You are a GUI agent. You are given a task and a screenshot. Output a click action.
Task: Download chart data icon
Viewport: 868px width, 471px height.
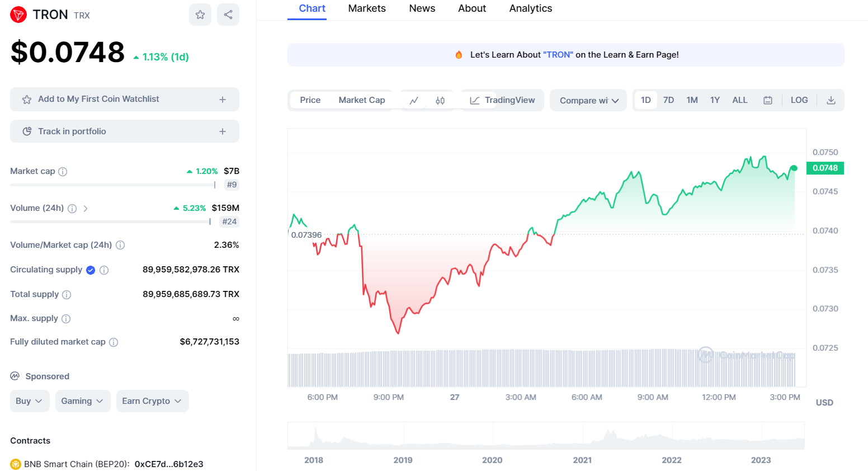(831, 100)
